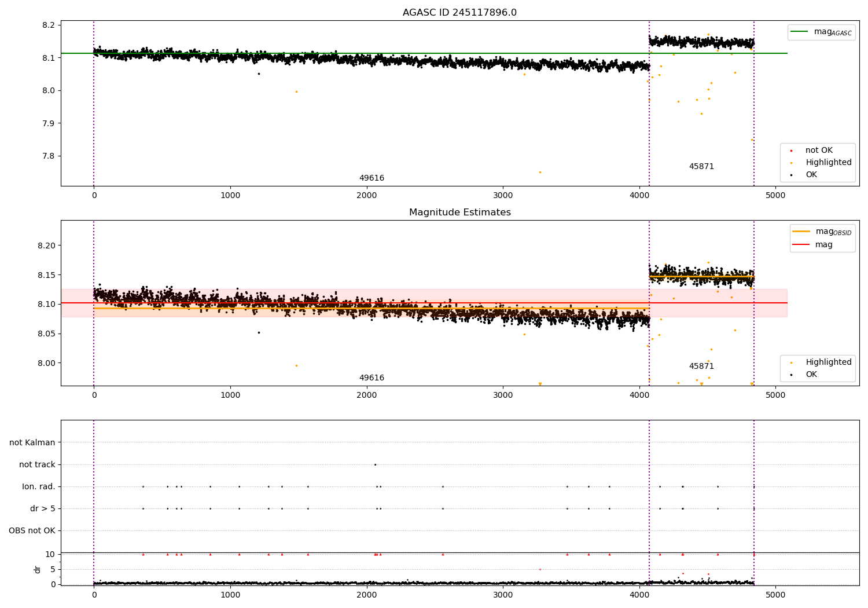
Task: Click the '1000' x-tick label under bottom plot
Action: (x=230, y=595)
